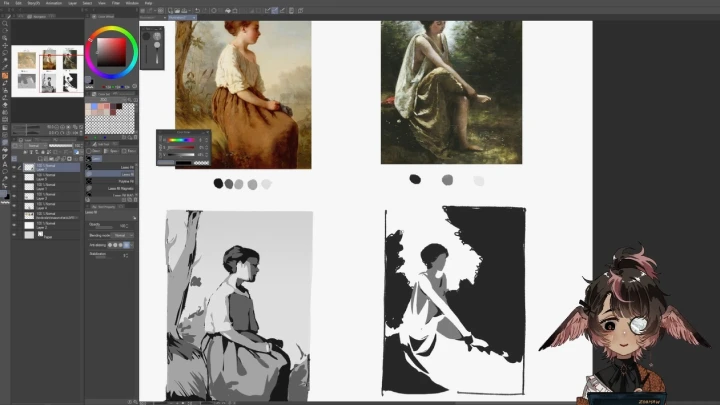Viewport: 720px width, 405px height.
Task: Open the Layer menu
Action: [x=73, y=3]
